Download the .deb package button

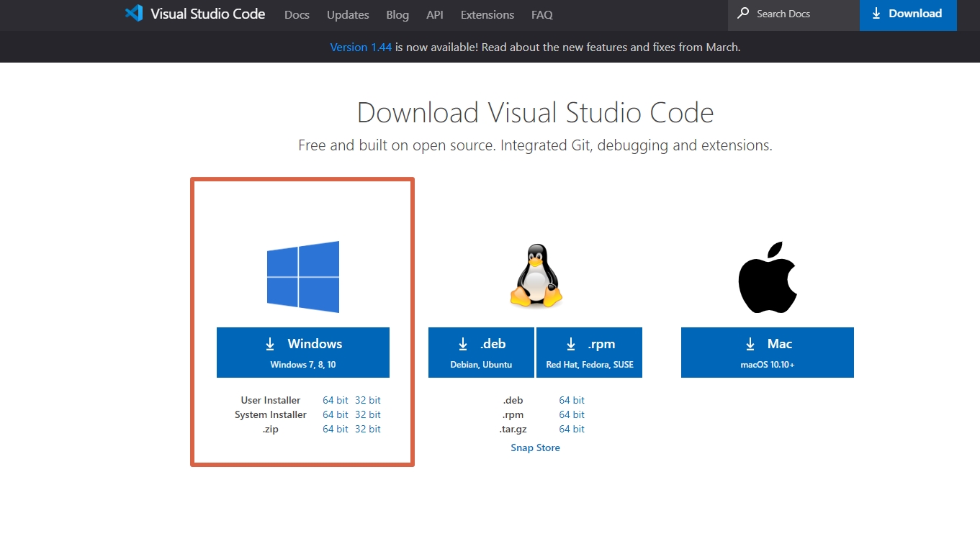[481, 353]
